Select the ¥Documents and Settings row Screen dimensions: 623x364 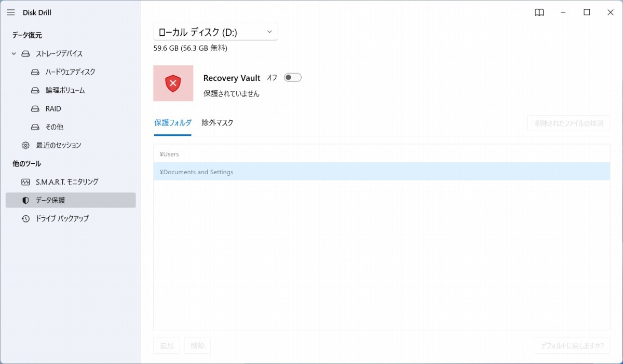pos(382,172)
